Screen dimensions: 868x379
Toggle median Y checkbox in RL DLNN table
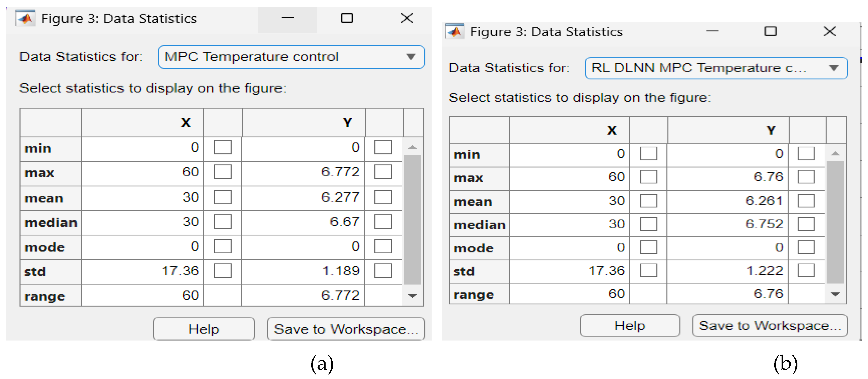[806, 224]
